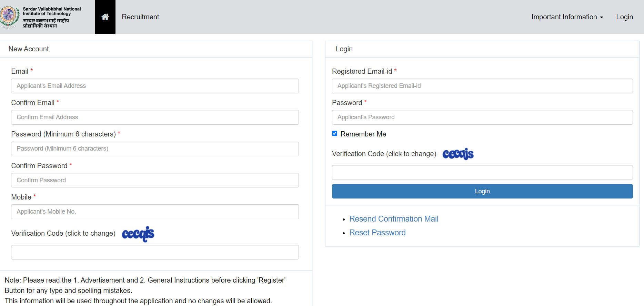Viewport: 644px width, 306px height.
Task: Focus the Applicant's Mobile No. field
Action: 155,212
